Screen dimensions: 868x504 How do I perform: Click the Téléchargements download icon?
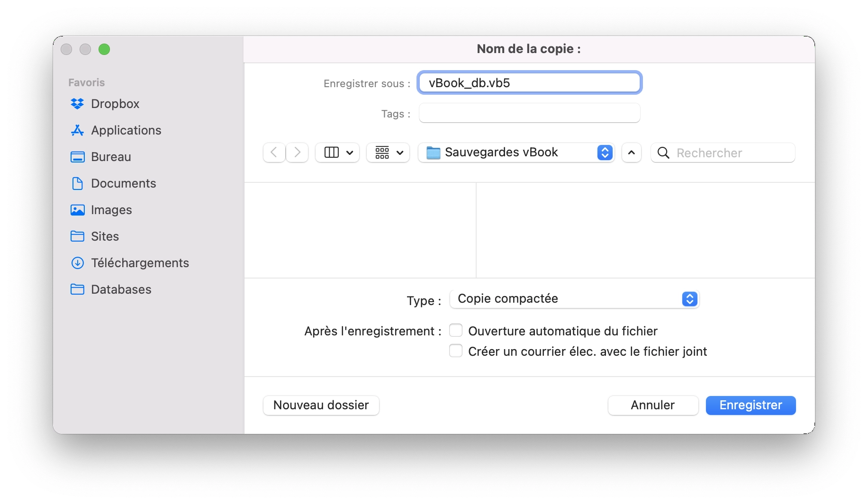tap(77, 263)
